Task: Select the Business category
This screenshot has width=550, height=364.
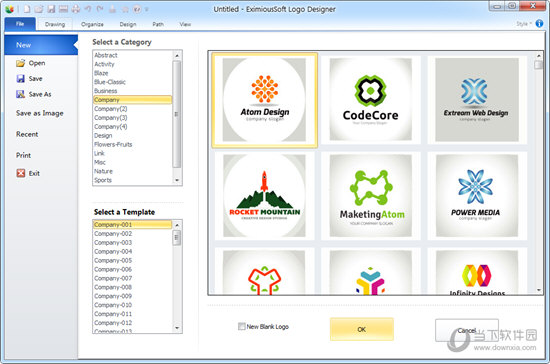Action: pyautogui.click(x=133, y=91)
